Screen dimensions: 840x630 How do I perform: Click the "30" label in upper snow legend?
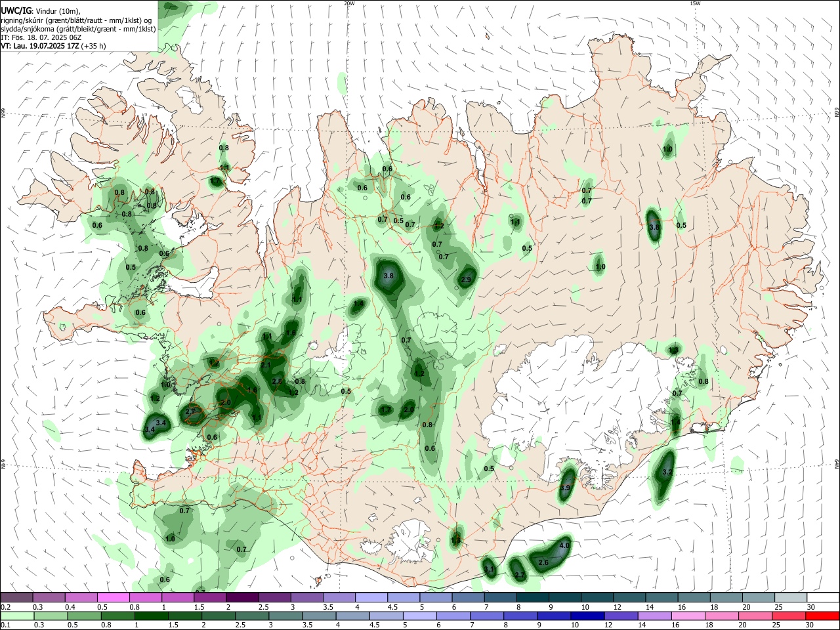(811, 607)
